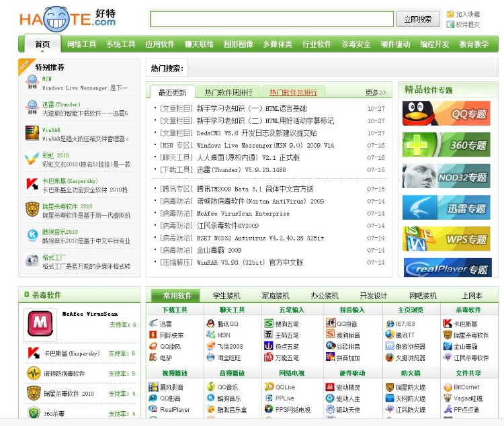
Task: Open 江民杀毒软件KV2009 entry
Action: click(228, 226)
